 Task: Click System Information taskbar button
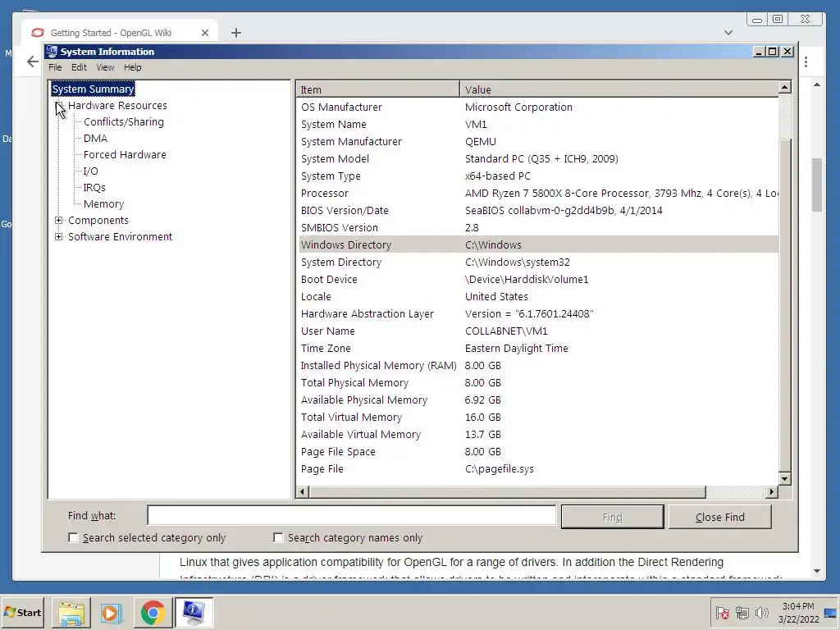pos(194,613)
